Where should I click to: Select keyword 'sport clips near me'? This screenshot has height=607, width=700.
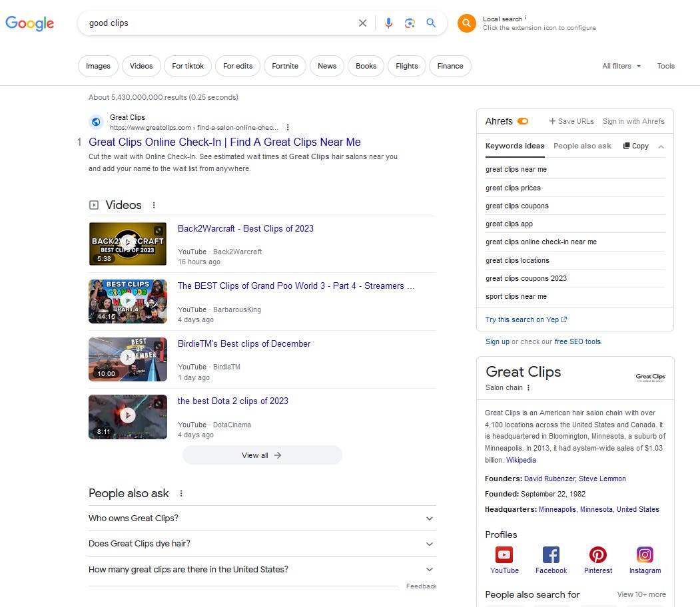coord(516,297)
